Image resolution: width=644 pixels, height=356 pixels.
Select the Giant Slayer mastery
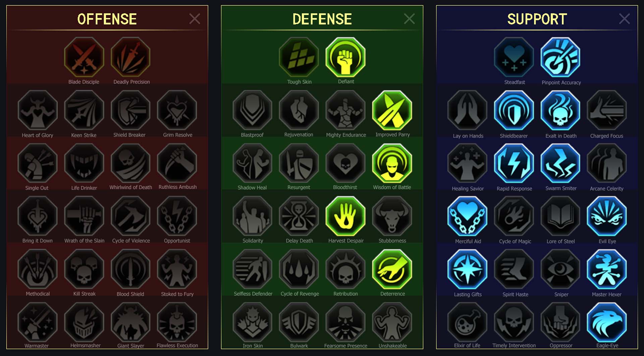coord(130,322)
